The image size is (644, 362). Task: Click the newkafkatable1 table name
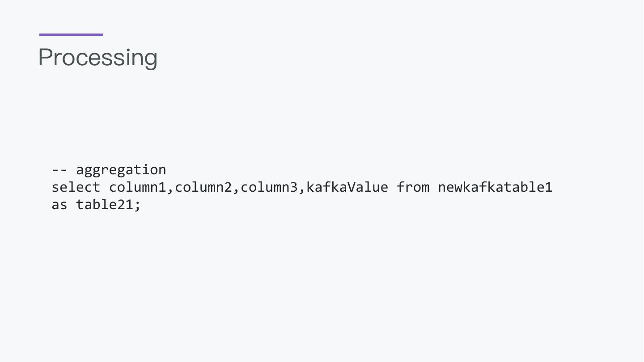pos(495,187)
